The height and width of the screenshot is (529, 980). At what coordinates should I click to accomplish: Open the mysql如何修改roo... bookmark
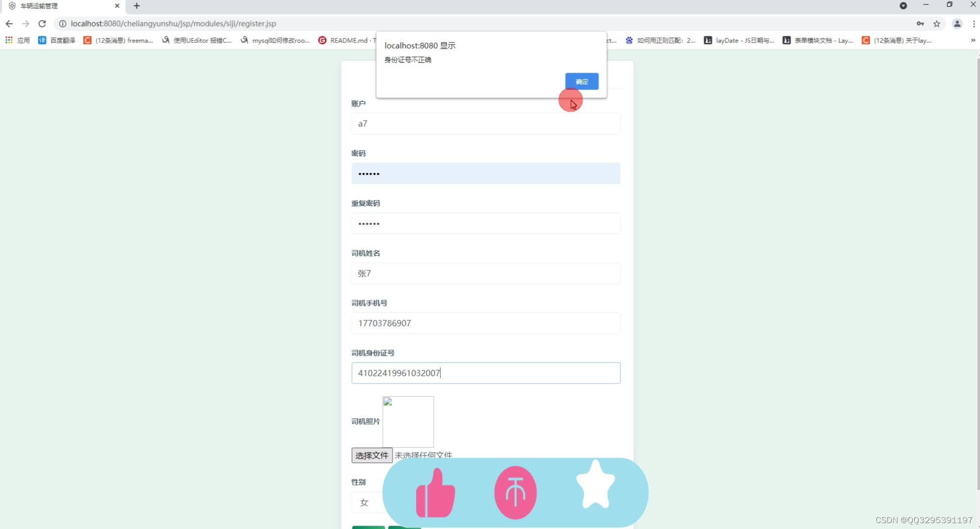[x=275, y=40]
